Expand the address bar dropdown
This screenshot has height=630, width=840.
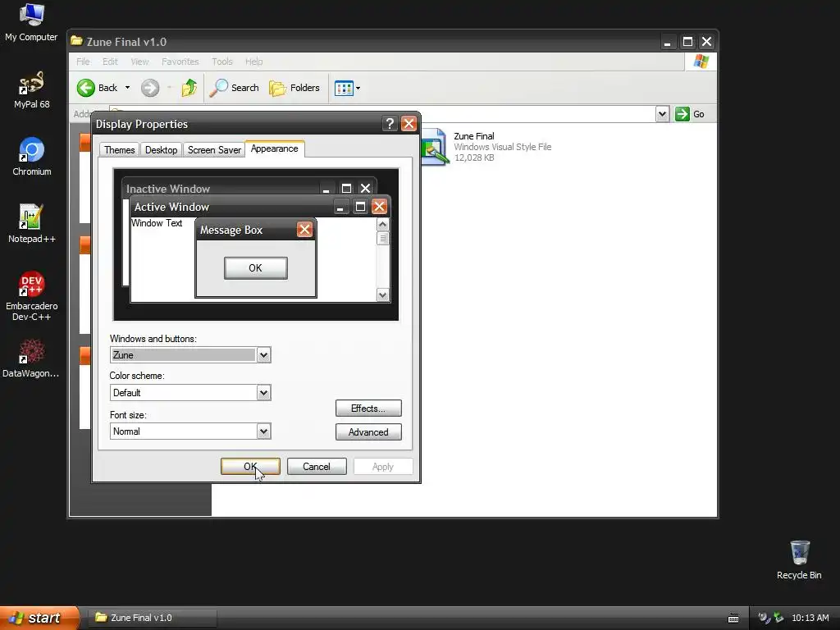pos(662,114)
